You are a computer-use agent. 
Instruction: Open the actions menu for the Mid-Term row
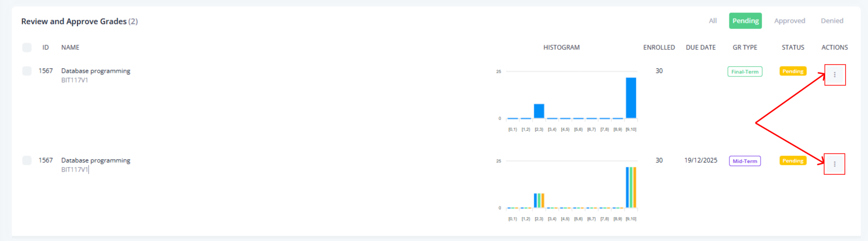(x=834, y=164)
